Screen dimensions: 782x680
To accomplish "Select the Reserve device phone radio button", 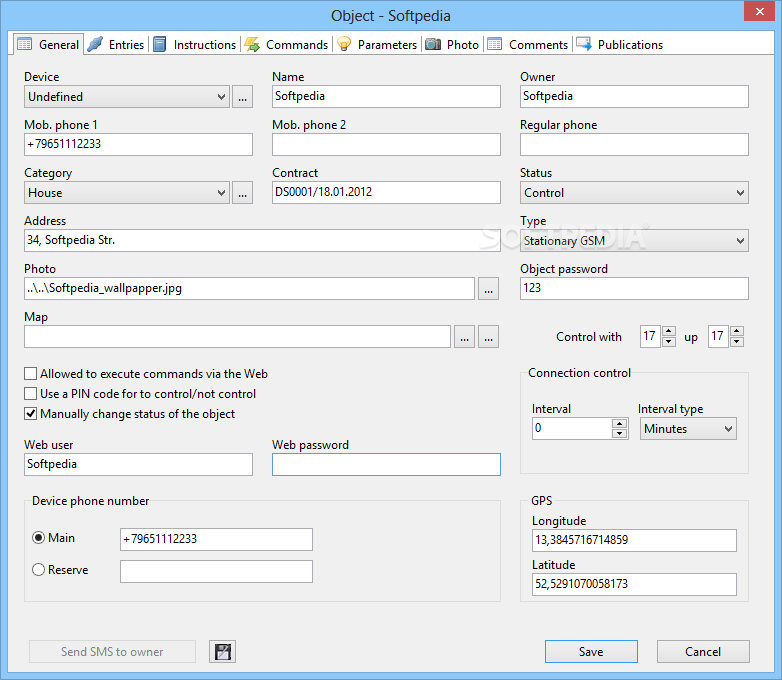I will 38,570.
